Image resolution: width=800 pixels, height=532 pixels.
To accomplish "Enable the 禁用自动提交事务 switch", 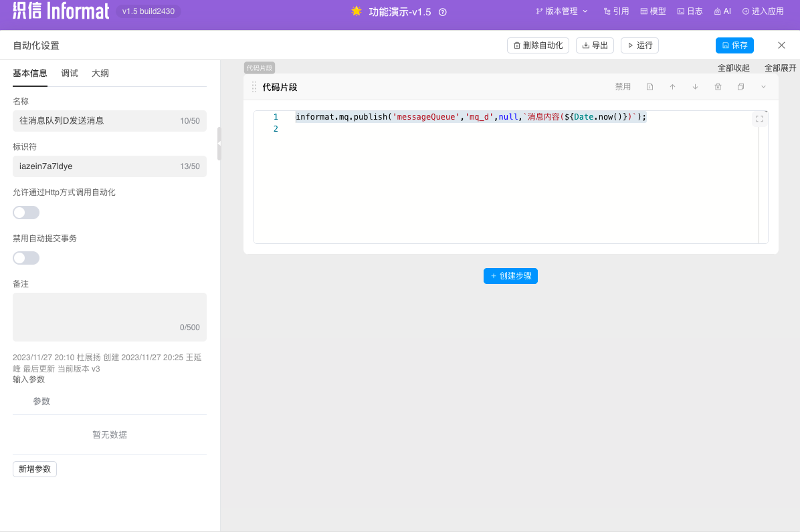I will tap(25, 257).
